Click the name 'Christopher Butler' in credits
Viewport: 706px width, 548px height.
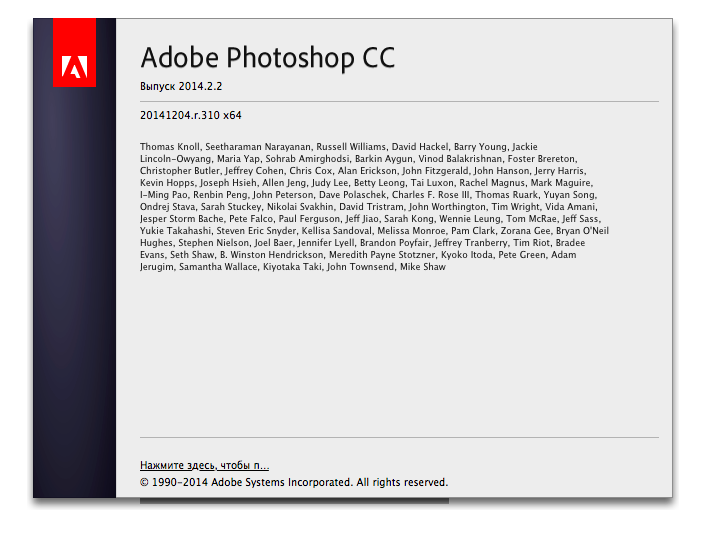point(180,171)
